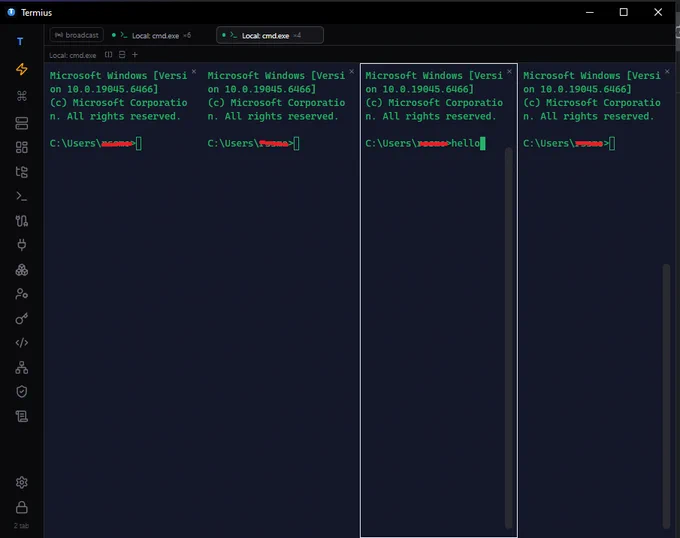Open the stacked cubes icon in sidebar
The image size is (680, 538).
pos(22,270)
